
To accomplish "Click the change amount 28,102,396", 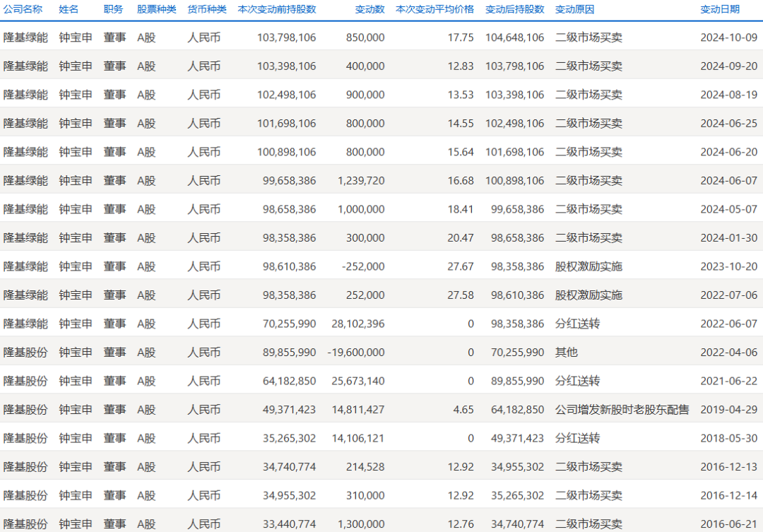I will (x=358, y=324).
